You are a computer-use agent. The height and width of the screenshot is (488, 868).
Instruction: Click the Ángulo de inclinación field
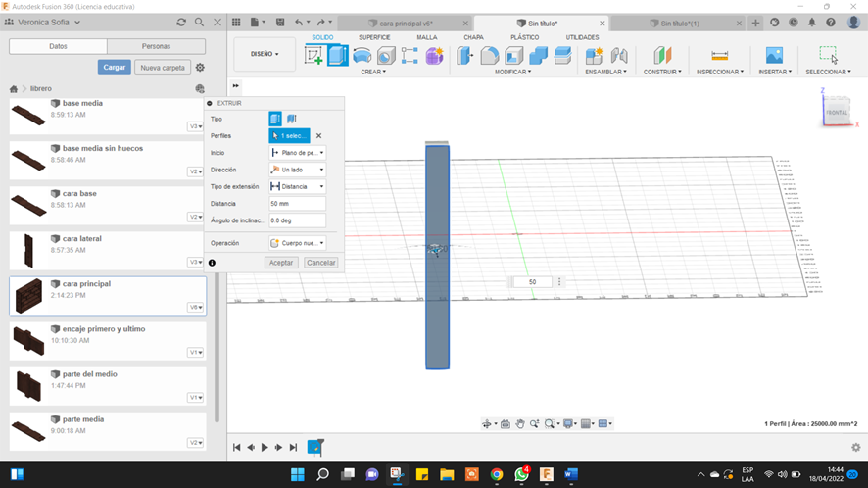point(297,220)
